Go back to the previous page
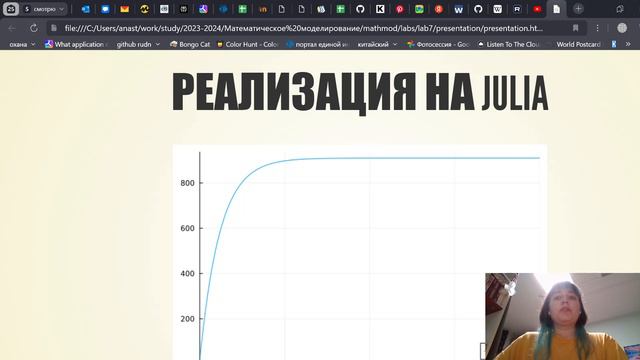Viewport: 640px width, 360px height. 12,28
